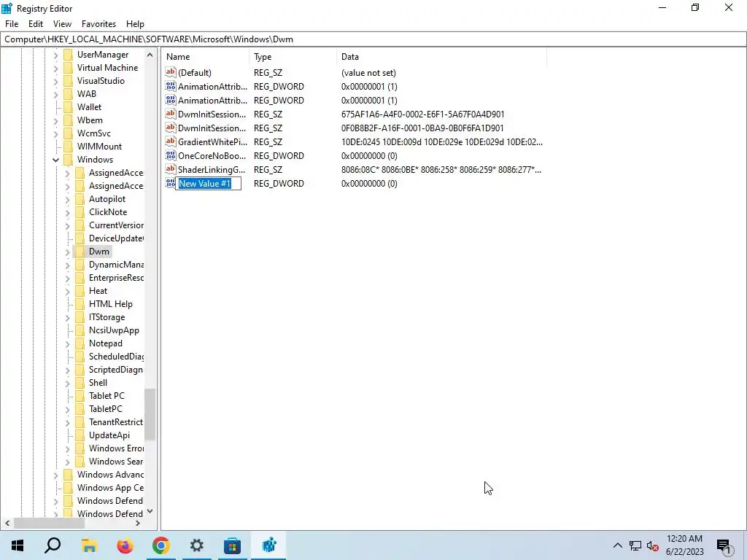
Task: Select the CurrentVersion key
Action: tap(116, 225)
